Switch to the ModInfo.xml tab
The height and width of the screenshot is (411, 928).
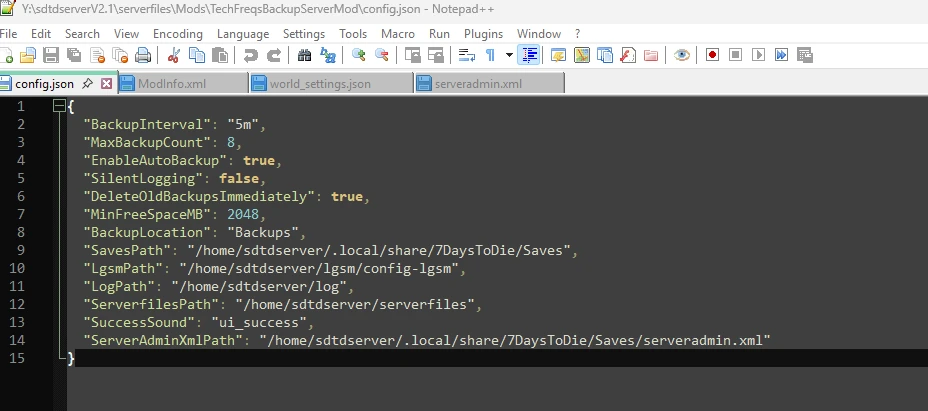coord(183,84)
